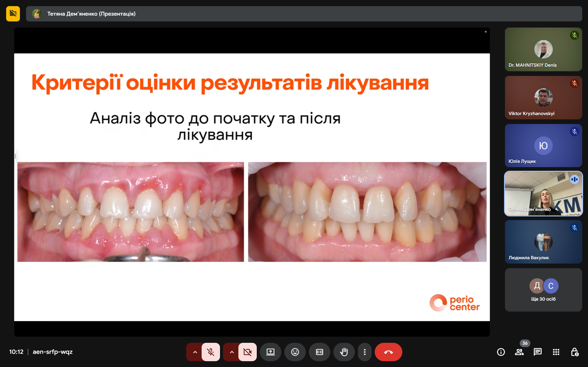Click the yellow presentation status icon

click(13, 13)
